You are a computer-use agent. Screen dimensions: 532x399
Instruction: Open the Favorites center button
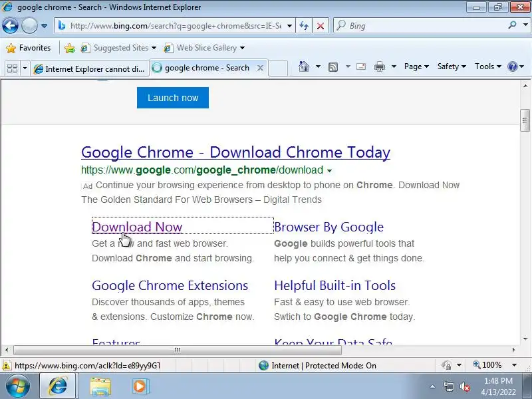[x=29, y=48]
